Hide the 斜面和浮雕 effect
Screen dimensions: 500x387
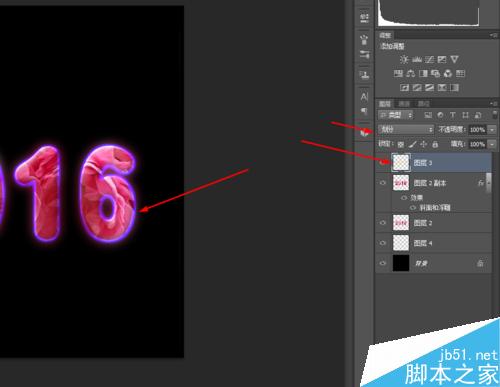coord(413,208)
